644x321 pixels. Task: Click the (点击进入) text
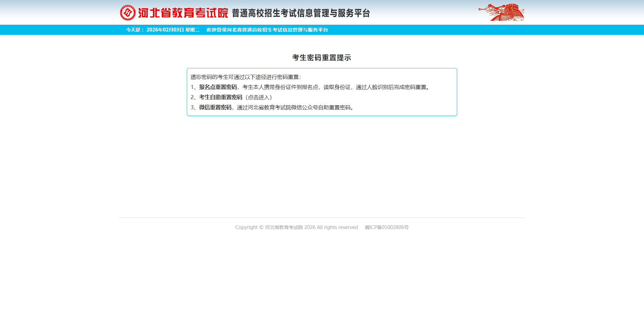click(259, 97)
